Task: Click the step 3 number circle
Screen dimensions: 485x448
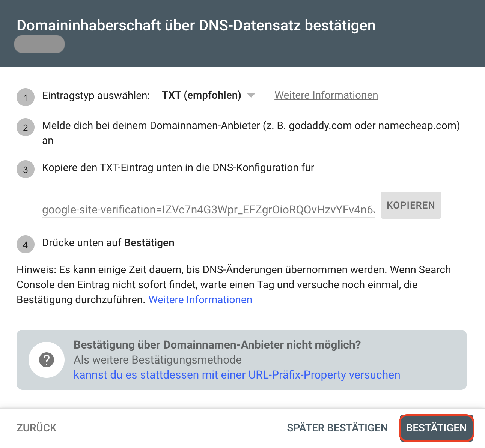Action: (x=26, y=170)
